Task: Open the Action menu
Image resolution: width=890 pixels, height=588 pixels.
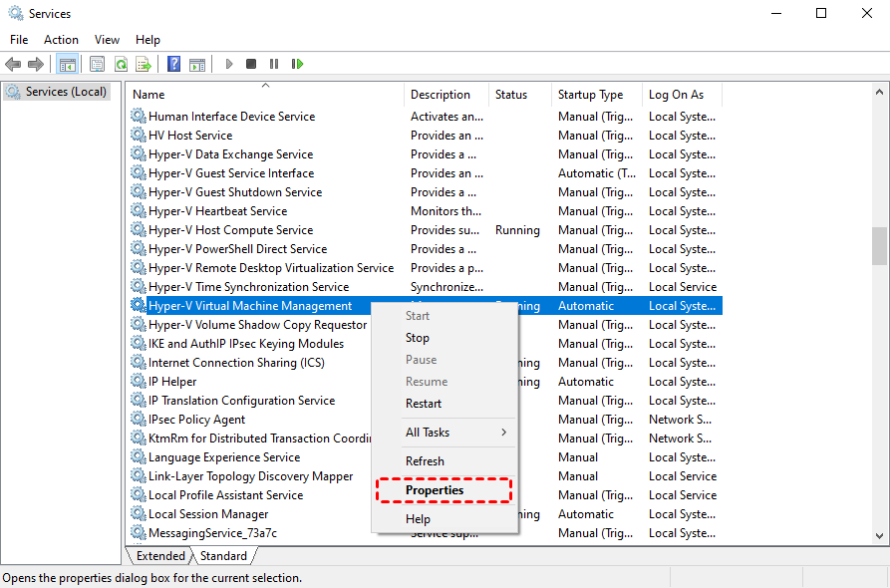Action: click(61, 39)
